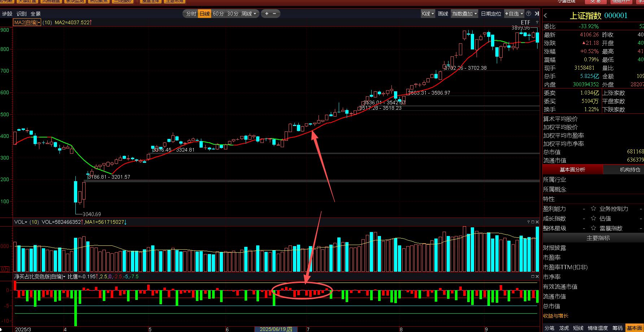Viewport: 644px width, 332px height.
Task: Close the 净买占比 indicator panel
Action: pyautogui.click(x=537, y=276)
